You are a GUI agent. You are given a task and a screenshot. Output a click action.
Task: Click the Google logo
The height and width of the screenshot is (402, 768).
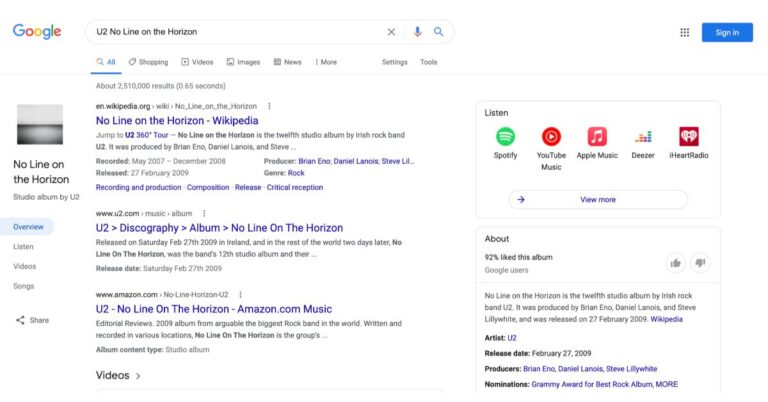37,31
